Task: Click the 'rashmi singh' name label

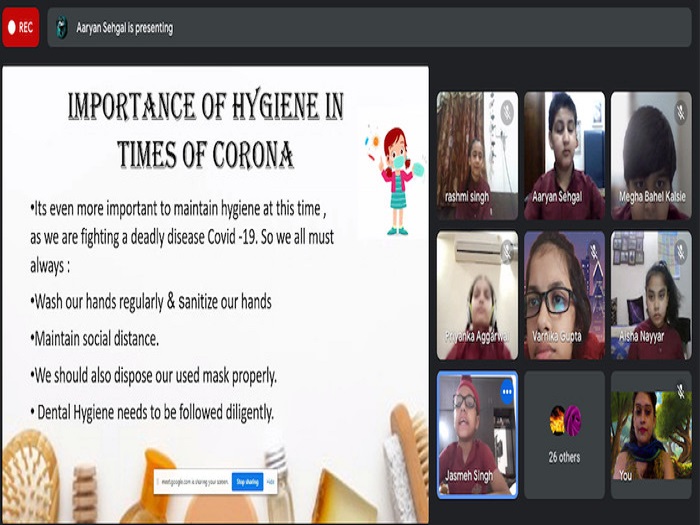Action: 467,196
